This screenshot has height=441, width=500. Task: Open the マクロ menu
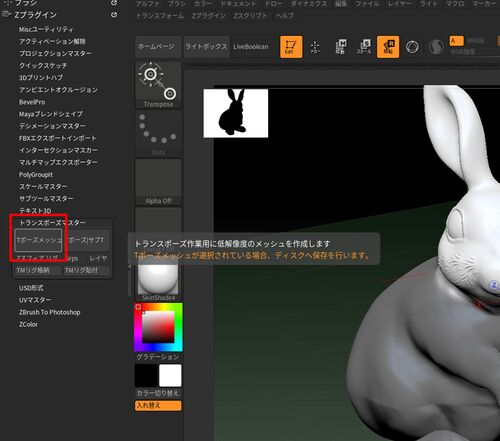tap(455, 4)
